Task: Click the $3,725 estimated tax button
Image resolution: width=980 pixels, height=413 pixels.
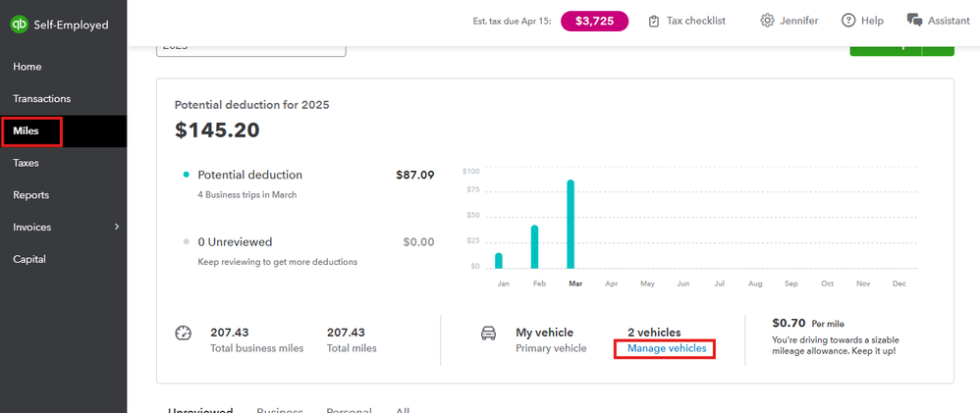Action: [594, 21]
